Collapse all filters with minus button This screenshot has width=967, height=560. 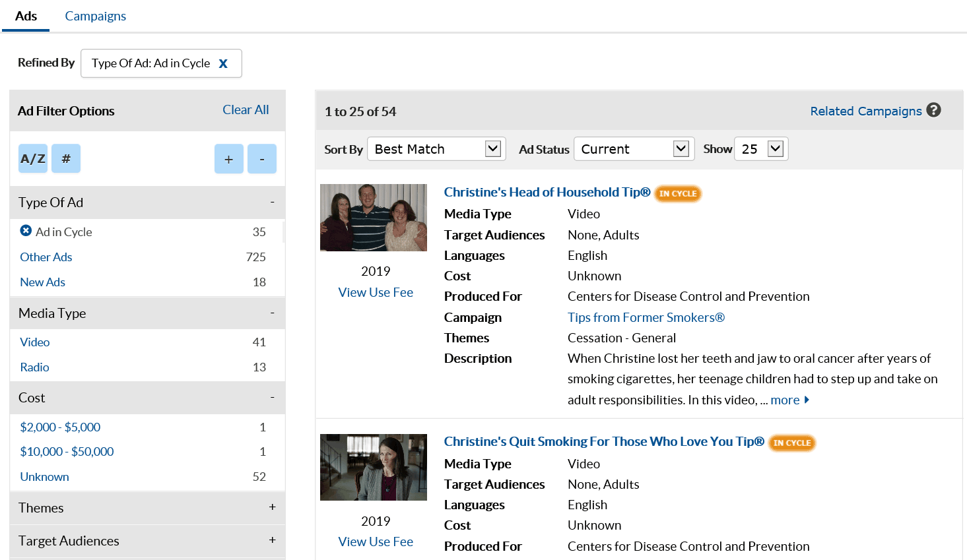click(x=261, y=159)
